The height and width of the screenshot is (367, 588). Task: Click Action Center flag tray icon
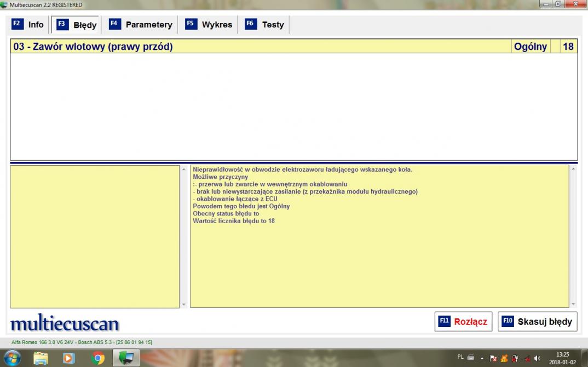pyautogui.click(x=493, y=358)
